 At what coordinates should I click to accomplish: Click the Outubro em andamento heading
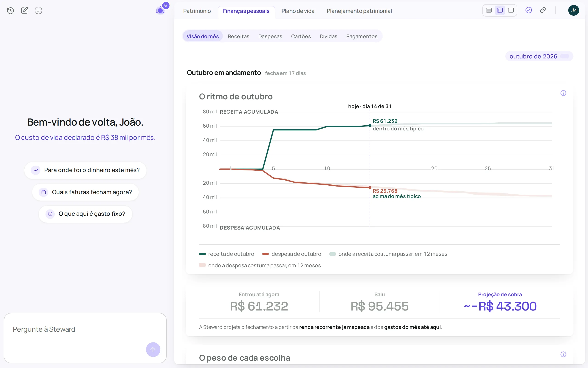[224, 73]
